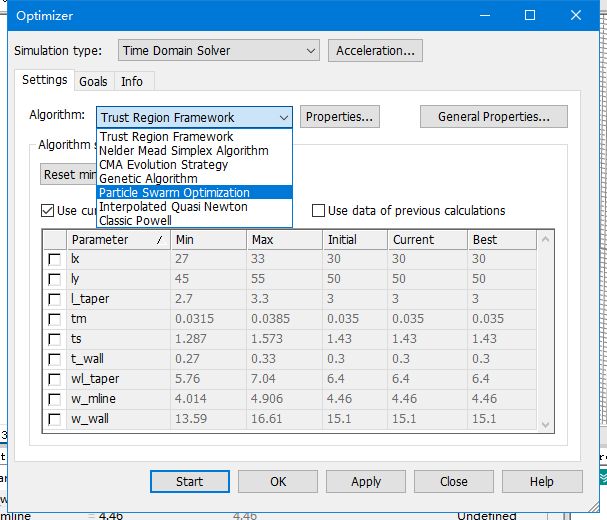Viewport: 607px width, 520px height.
Task: Click the Max value 0.0385 for tm
Action: [285, 319]
